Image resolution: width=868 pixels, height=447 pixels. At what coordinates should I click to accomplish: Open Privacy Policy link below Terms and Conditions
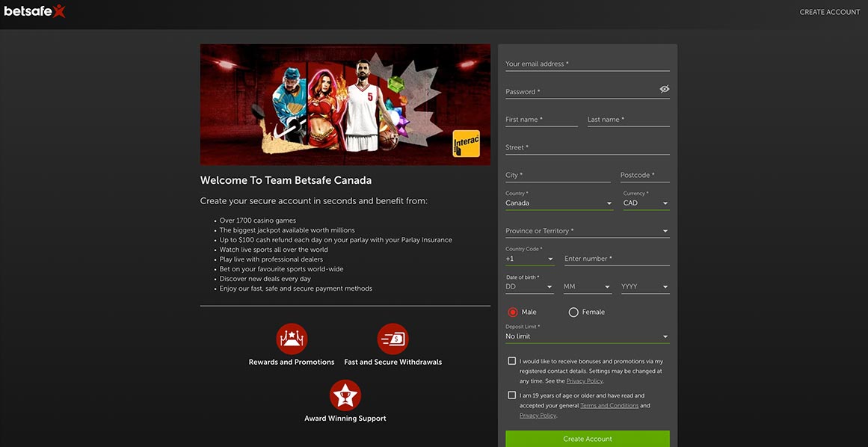538,416
